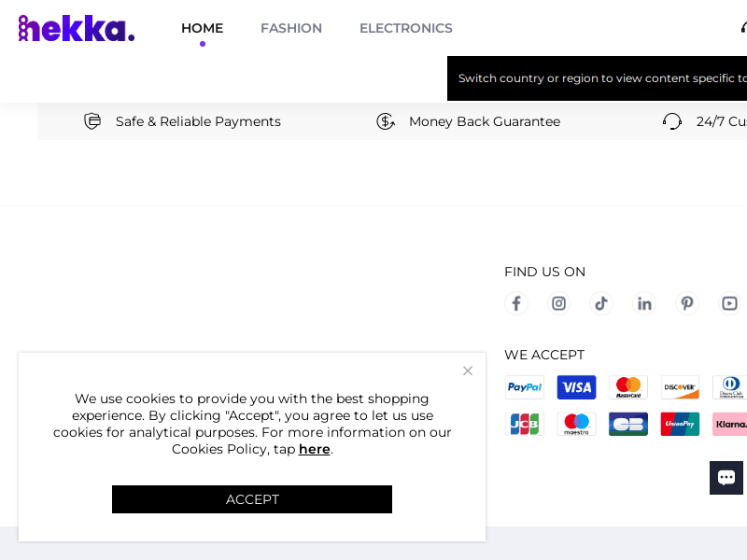Click the VISA payment badge

(576, 387)
